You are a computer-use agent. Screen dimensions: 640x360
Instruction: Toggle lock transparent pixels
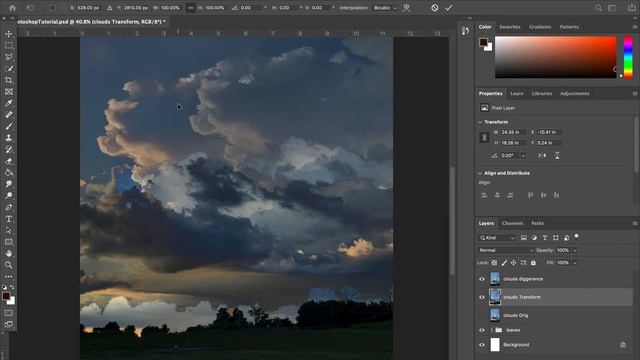tap(494, 263)
